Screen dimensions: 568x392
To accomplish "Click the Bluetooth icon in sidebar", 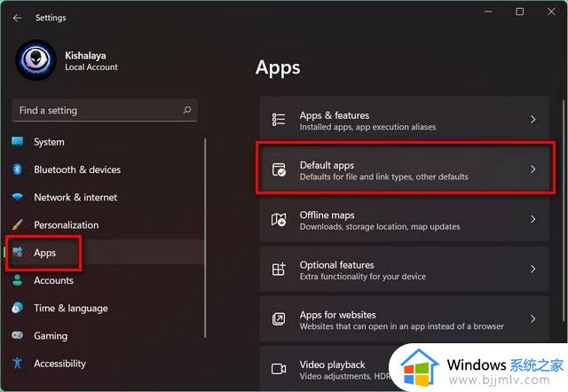I will pyautogui.click(x=18, y=169).
